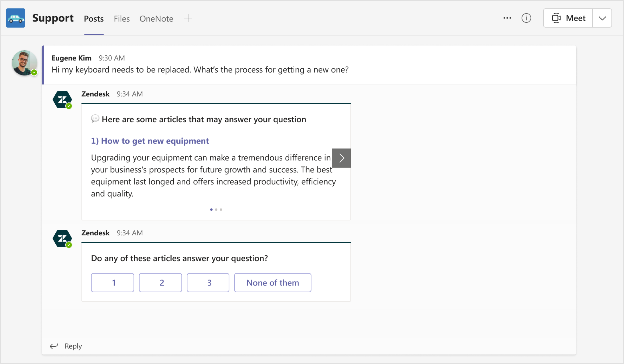
Task: Open the Meet options dropdown chevron
Action: (602, 18)
